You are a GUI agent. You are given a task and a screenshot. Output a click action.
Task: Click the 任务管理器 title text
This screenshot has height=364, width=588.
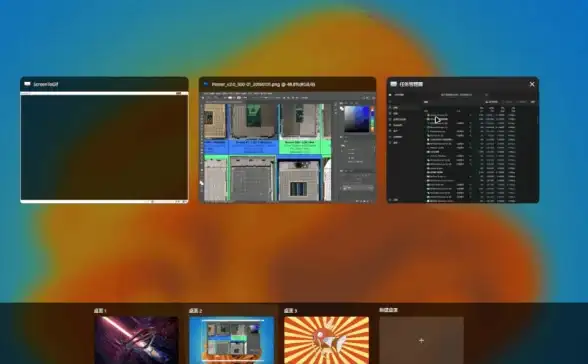point(411,84)
